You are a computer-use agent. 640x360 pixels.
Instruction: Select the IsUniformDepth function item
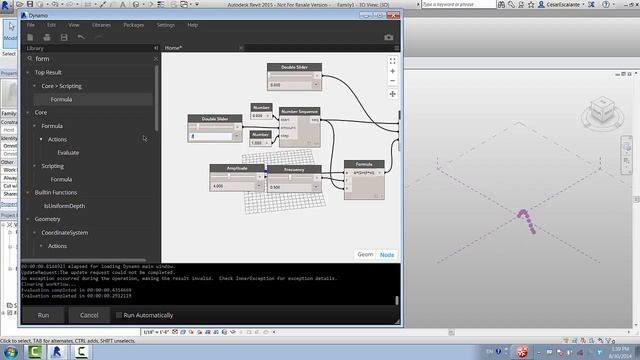coord(64,206)
